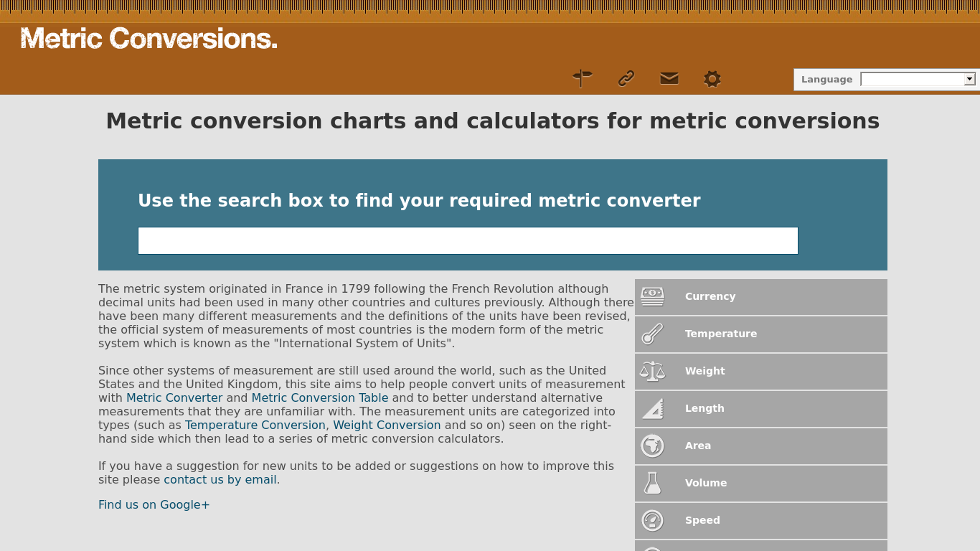This screenshot has height=551, width=980.
Task: Select the speedometer icon beside Speed
Action: click(x=653, y=520)
